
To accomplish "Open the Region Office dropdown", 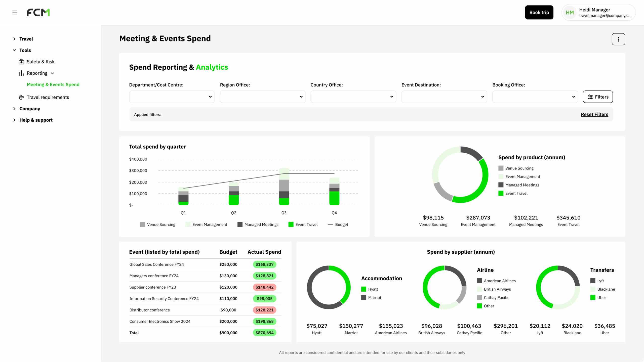I will point(263,97).
